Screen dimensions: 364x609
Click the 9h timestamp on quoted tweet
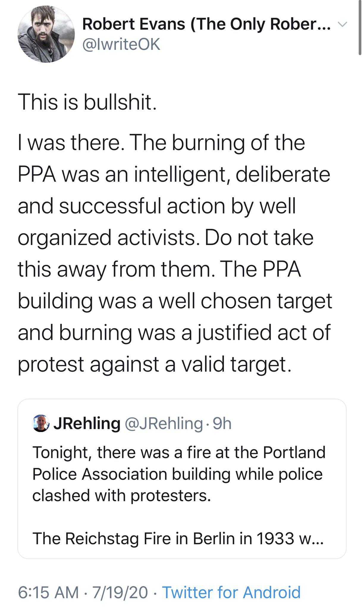coord(222,423)
